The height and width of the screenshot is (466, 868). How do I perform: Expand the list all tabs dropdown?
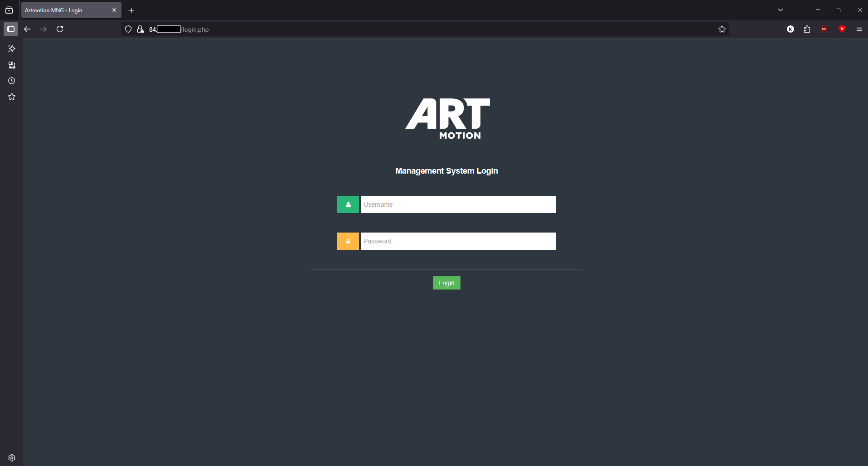pyautogui.click(x=781, y=10)
